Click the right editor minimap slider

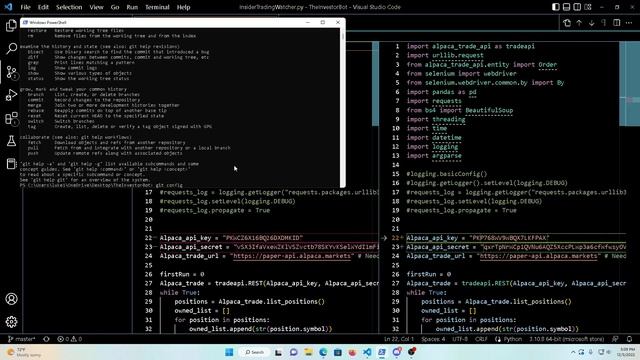click(x=629, y=84)
